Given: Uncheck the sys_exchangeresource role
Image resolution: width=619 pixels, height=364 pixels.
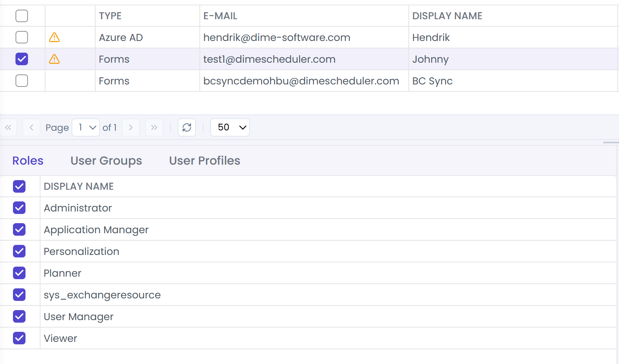Looking at the screenshot, I should pos(19,295).
